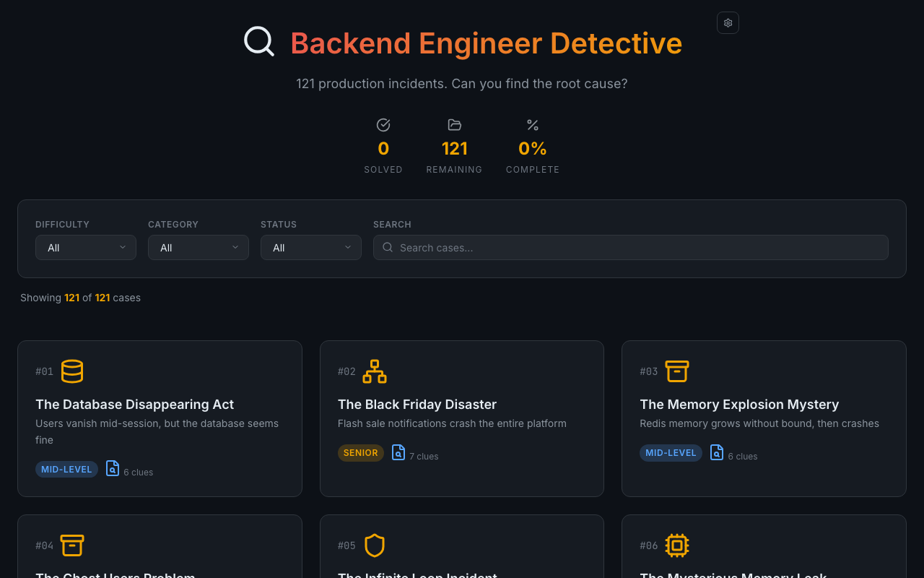This screenshot has width=924, height=578.
Task: Click the network icon on The Black Friday Disaster
Action: [375, 371]
